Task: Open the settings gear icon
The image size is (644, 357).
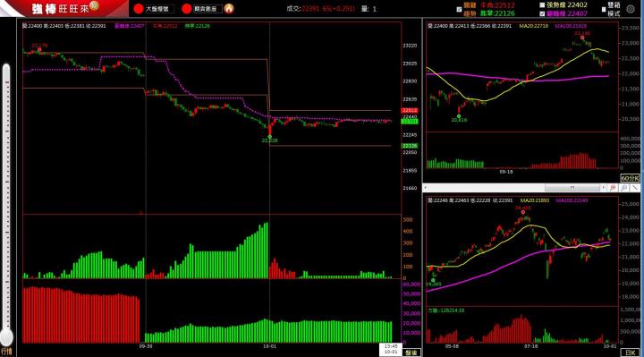Action: (x=631, y=9)
